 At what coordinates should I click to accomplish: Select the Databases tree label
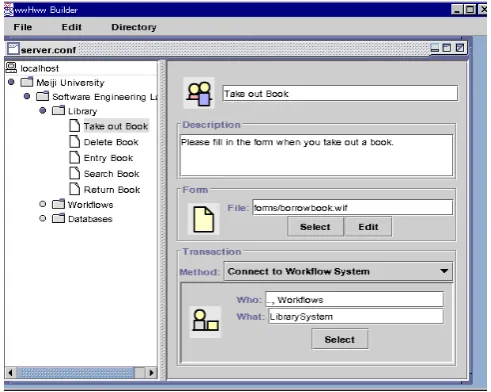click(90, 219)
